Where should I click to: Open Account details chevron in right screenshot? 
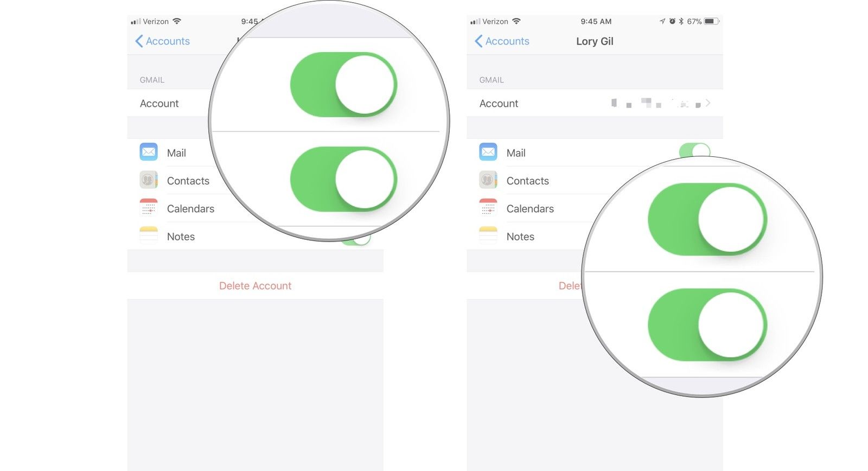pyautogui.click(x=708, y=103)
